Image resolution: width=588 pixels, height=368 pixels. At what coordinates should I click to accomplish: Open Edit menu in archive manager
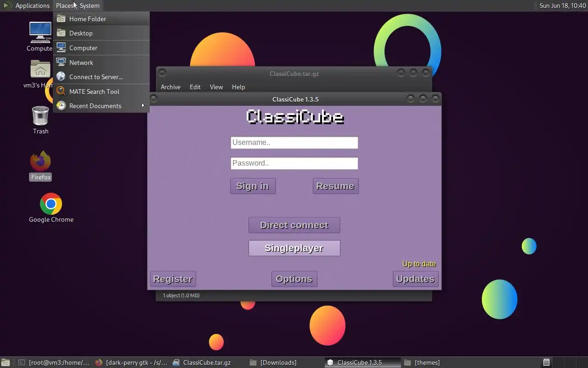point(195,87)
